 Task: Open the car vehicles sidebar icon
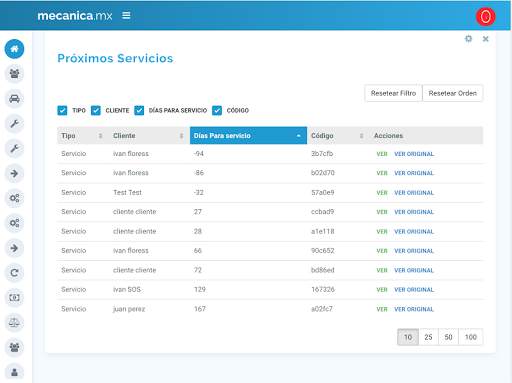pos(14,99)
